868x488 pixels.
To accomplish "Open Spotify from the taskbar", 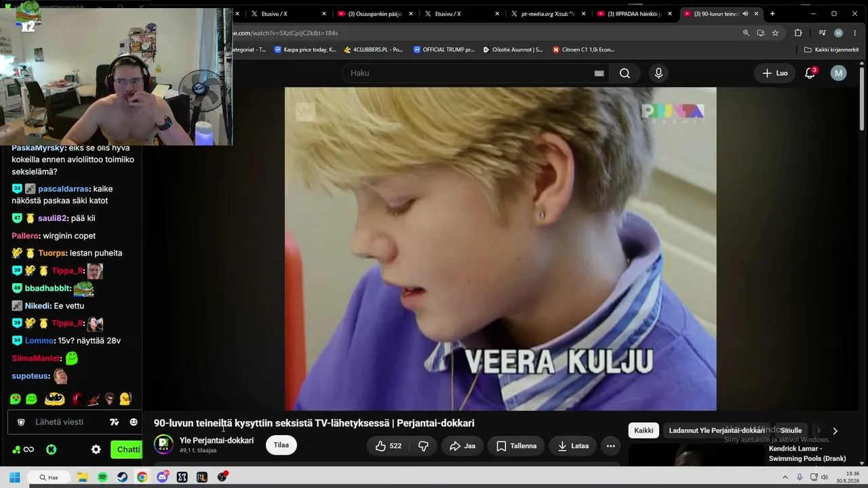I will [102, 477].
